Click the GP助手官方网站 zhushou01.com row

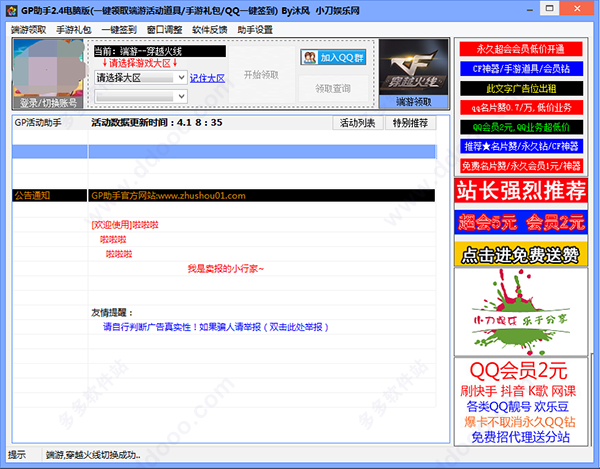pyautogui.click(x=262, y=195)
